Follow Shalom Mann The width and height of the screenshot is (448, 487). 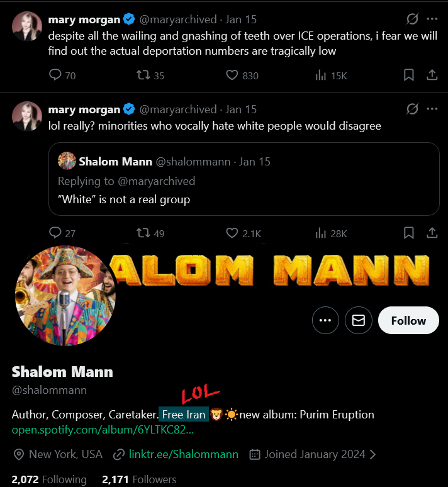(x=408, y=320)
